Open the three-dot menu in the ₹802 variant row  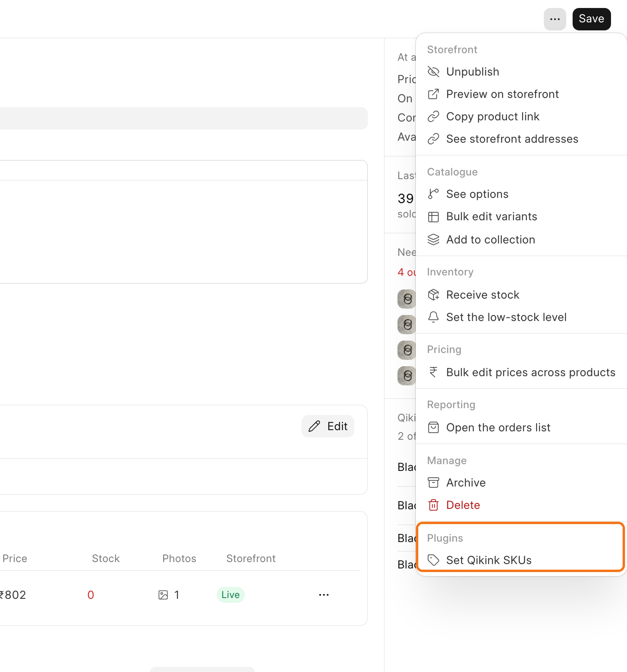tap(324, 595)
